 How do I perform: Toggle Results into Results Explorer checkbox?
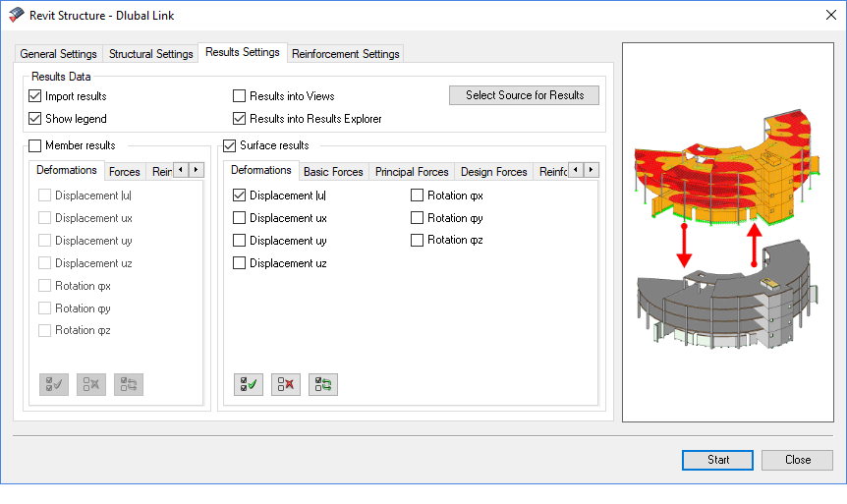240,119
